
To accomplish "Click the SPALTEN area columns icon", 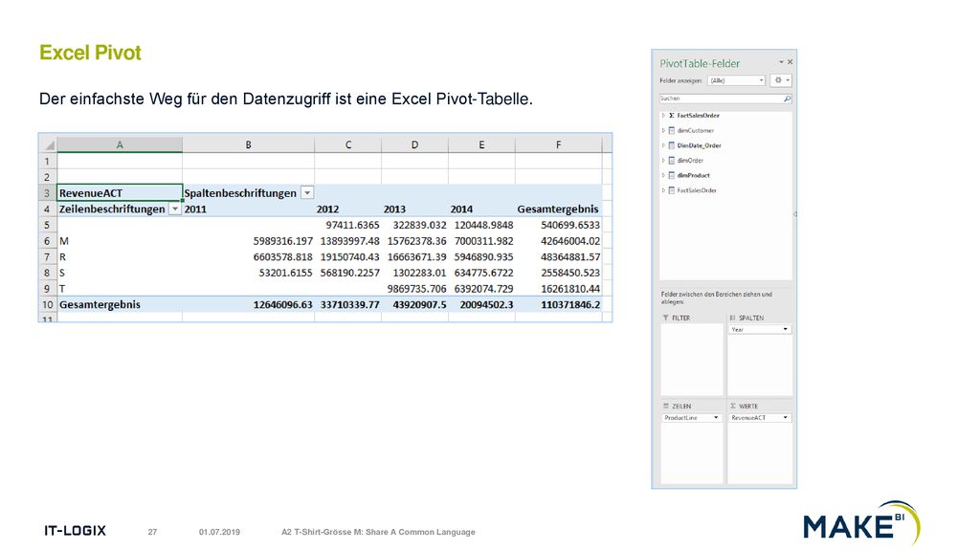I will pyautogui.click(x=732, y=318).
